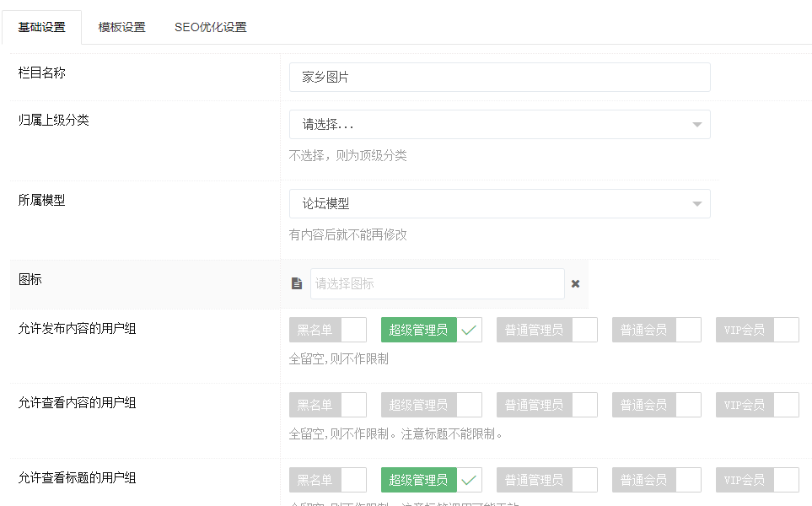This screenshot has width=812, height=506.
Task: Click the 请选择图标 input field
Action: [x=437, y=284]
